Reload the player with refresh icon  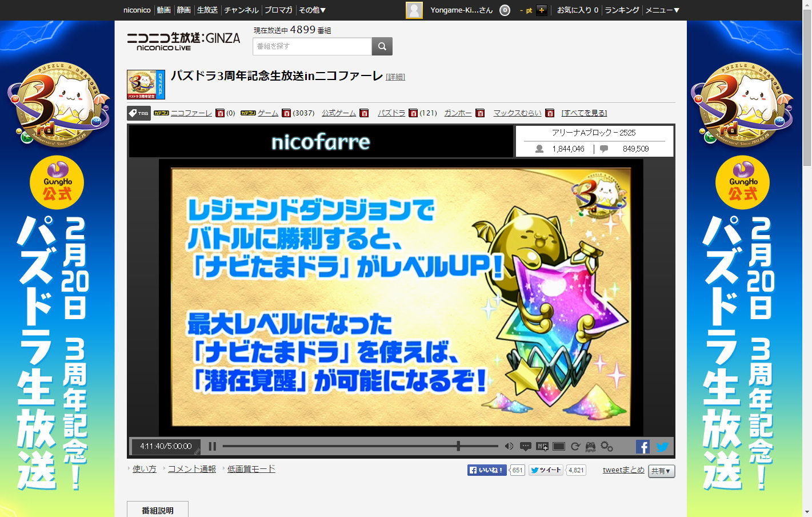coord(575,447)
